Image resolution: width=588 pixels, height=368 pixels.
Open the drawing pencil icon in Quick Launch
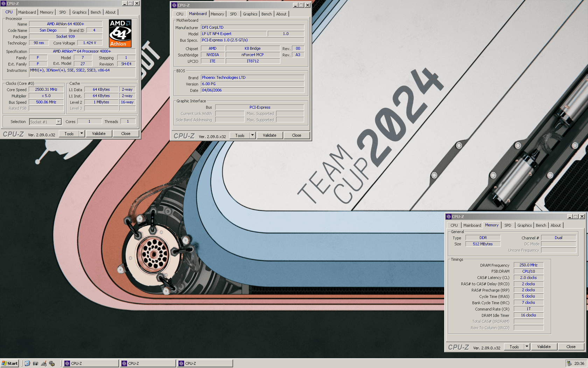44,363
